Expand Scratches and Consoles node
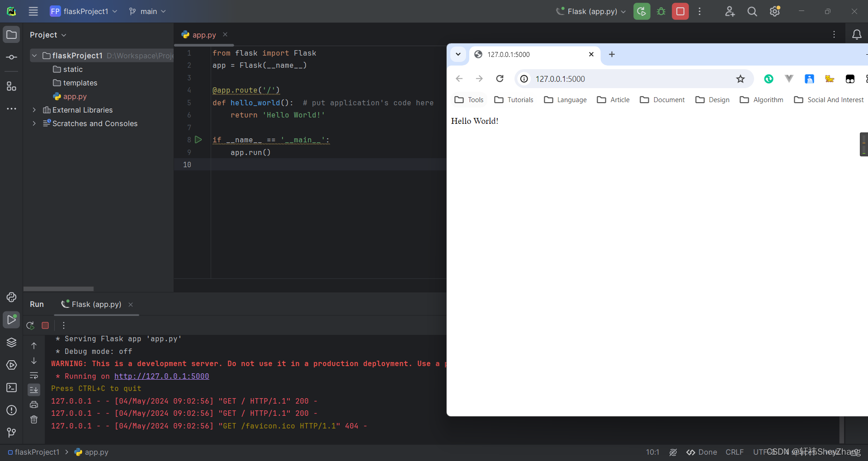Viewport: 868px width, 461px height. [x=34, y=123]
